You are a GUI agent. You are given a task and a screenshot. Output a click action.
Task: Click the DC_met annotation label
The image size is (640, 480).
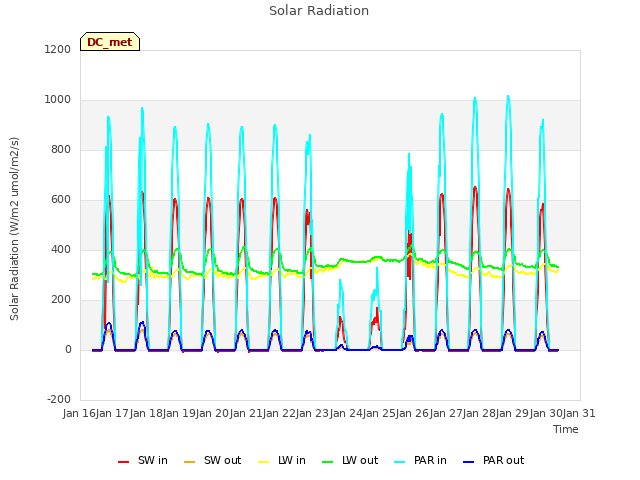tap(110, 42)
